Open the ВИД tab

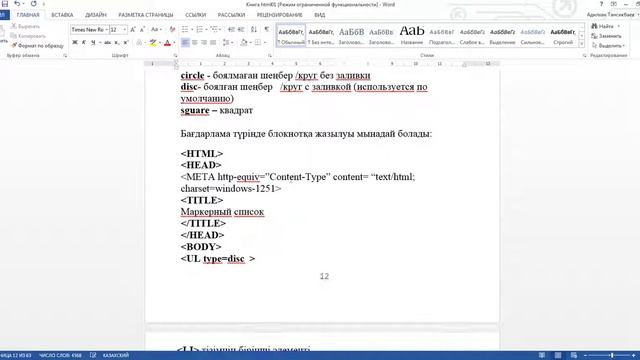click(x=320, y=15)
